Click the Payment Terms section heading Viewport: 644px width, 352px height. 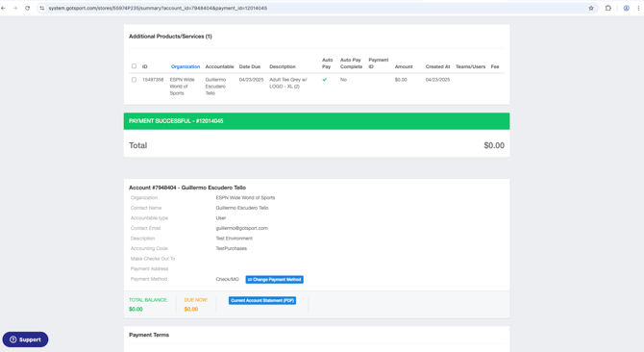149,335
